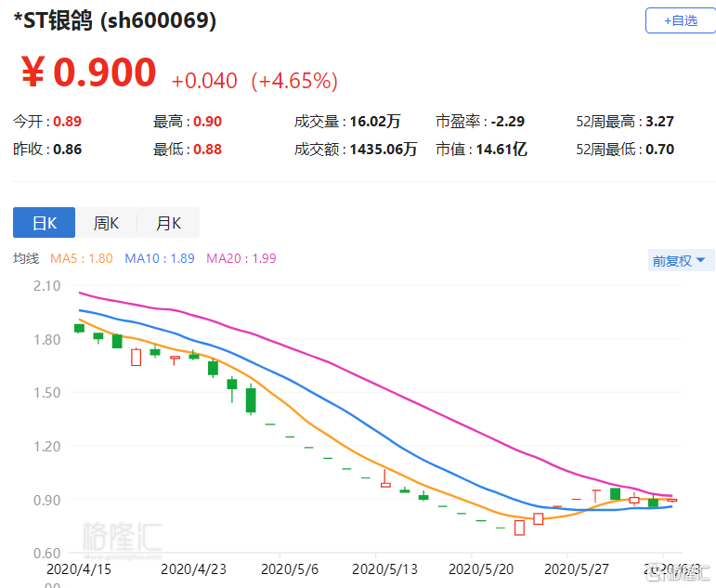Click the 最高 value 0.90
The height and width of the screenshot is (588, 716).
coord(207,122)
